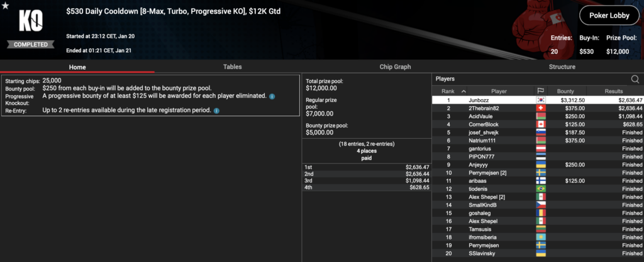Open player search magnifier icon
644x262 pixels.
[x=635, y=79]
